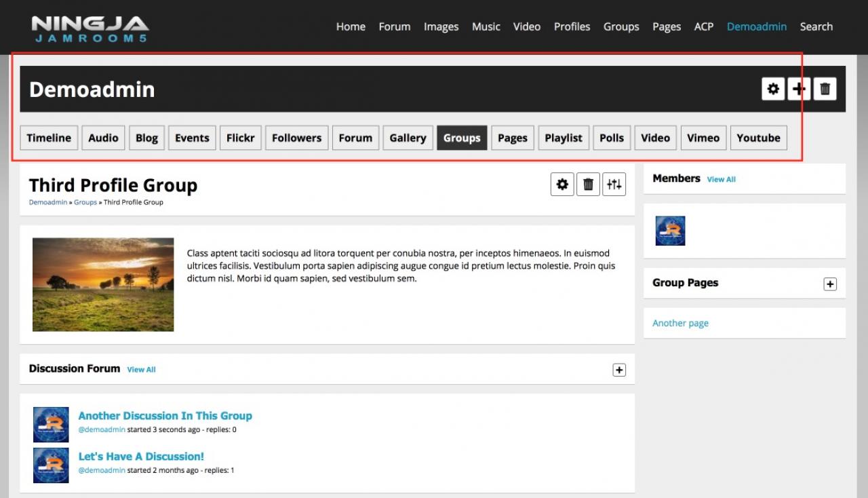Delete Third Profile Group with trash icon
The height and width of the screenshot is (498, 868).
[588, 184]
